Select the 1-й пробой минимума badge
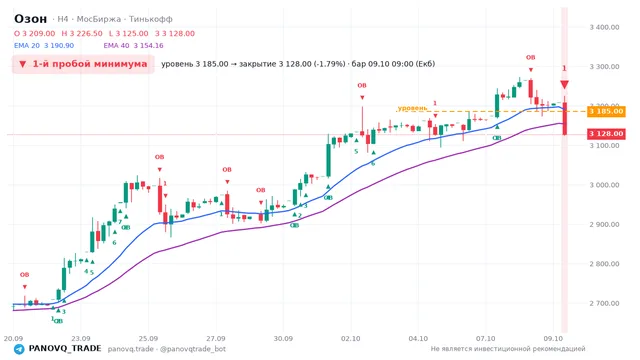 [83, 64]
